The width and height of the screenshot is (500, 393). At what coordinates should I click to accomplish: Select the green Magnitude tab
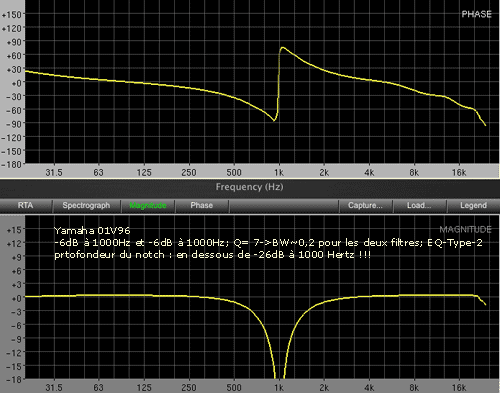[x=148, y=206]
